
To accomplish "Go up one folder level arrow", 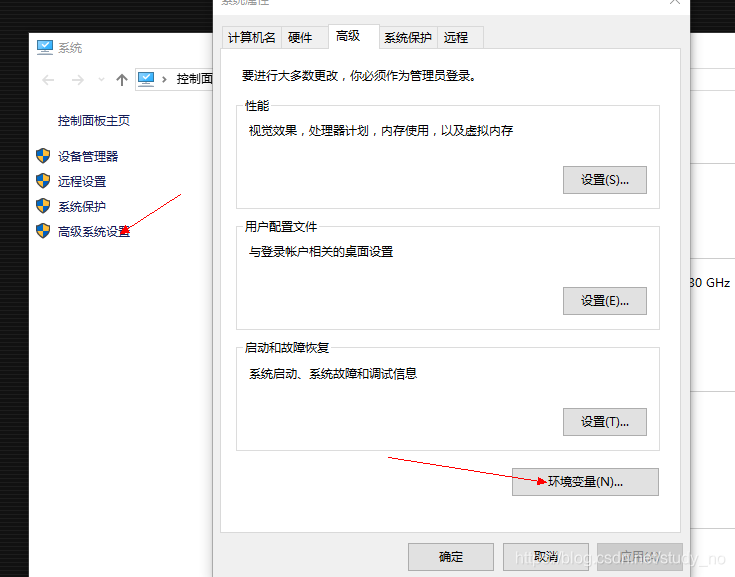I will pyautogui.click(x=122, y=80).
